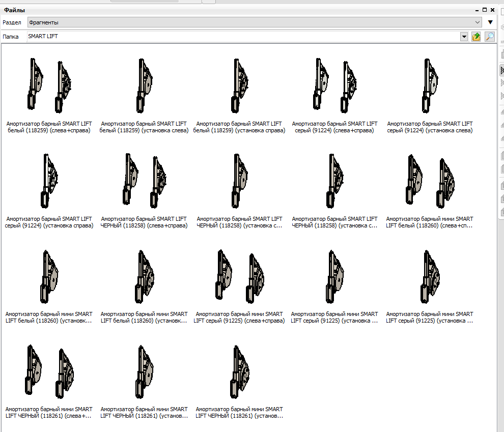The image size is (504, 432).
Task: Select thumbnail мини SMART LIFT серый (91225) (слева+справа)
Action: click(x=239, y=276)
